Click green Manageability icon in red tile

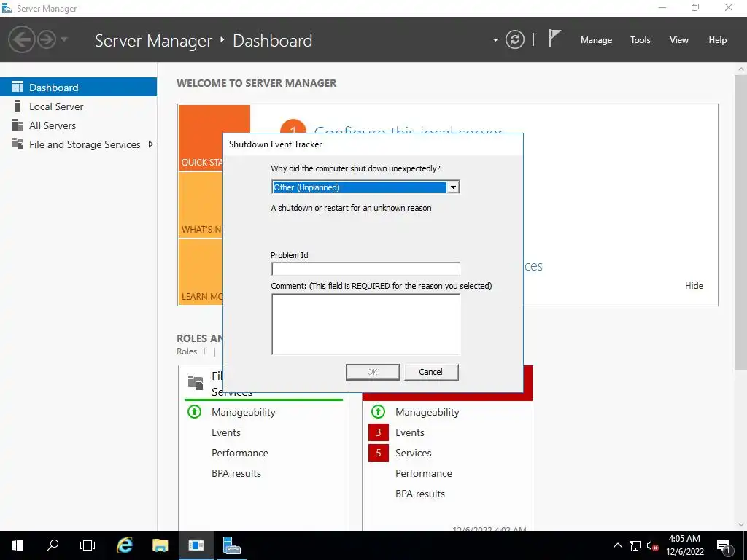coord(379,411)
